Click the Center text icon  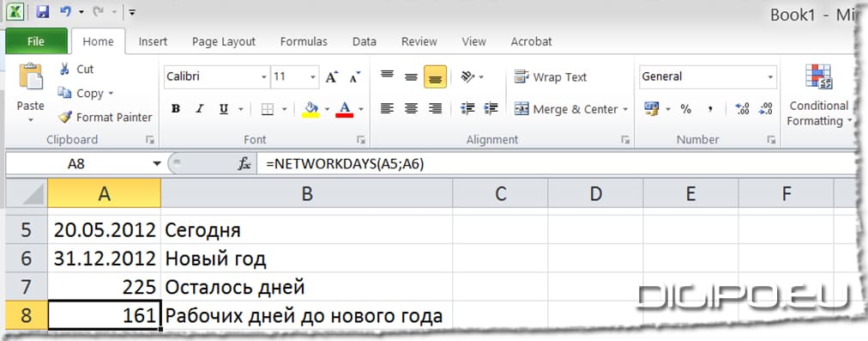coord(411,109)
